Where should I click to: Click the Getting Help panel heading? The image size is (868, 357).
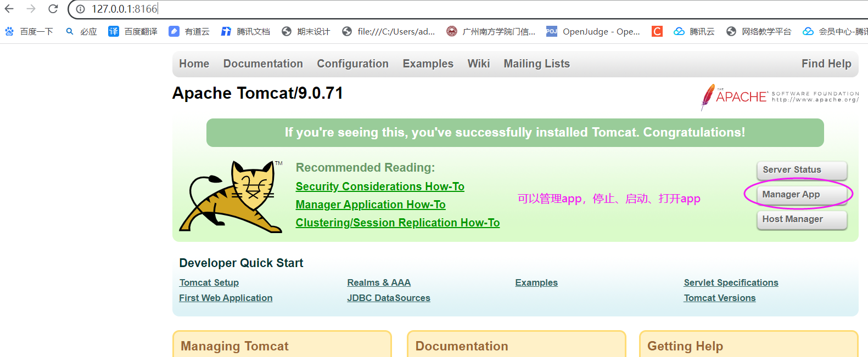tap(685, 346)
